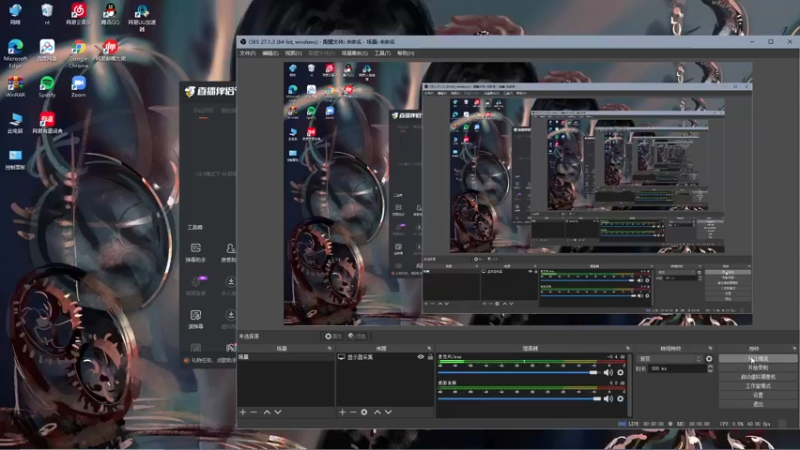The image size is (800, 450).
Task: Mute the 桌面音频 speaker icon
Action: click(608, 398)
